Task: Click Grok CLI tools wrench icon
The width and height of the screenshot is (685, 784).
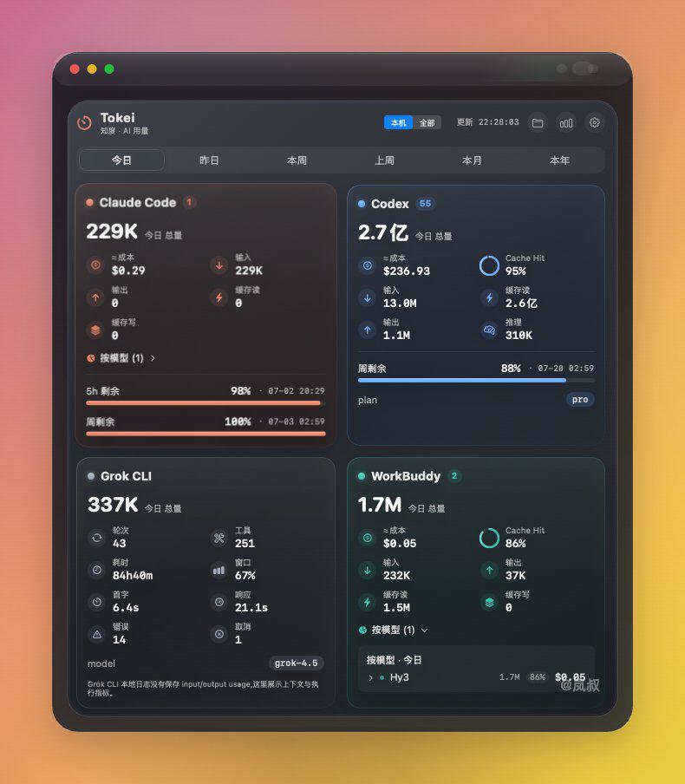Action: (x=219, y=538)
